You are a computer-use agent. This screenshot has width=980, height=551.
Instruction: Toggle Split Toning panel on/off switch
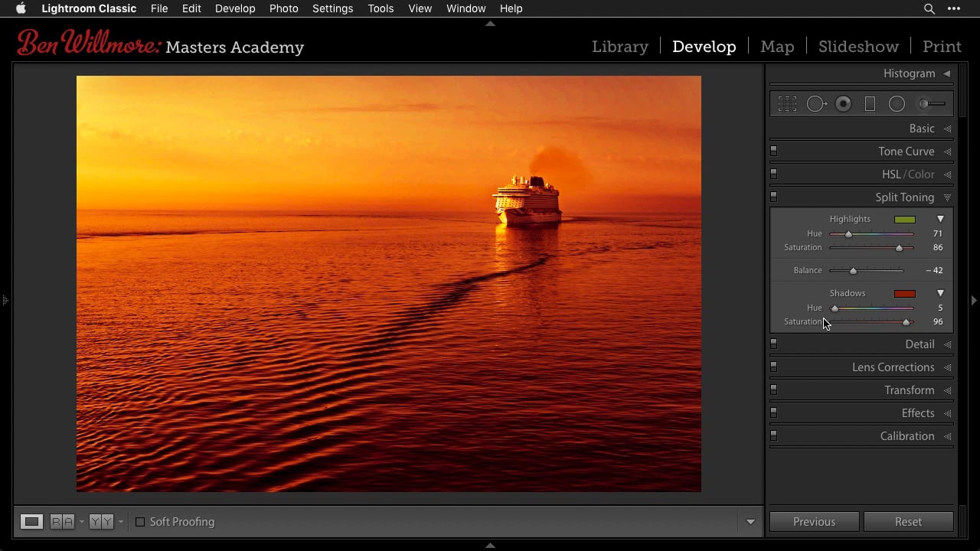pyautogui.click(x=773, y=197)
